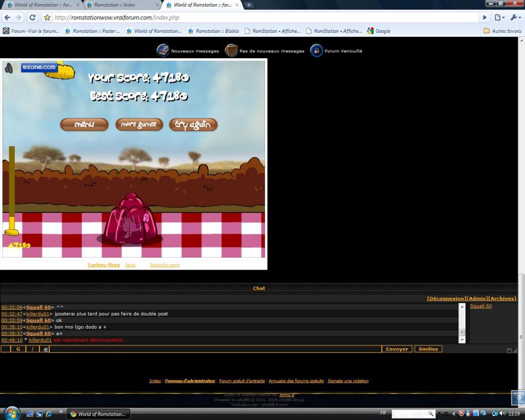Click killerdu01 in the 00:32:47 message
The height and width of the screenshot is (420, 525).
37,314
